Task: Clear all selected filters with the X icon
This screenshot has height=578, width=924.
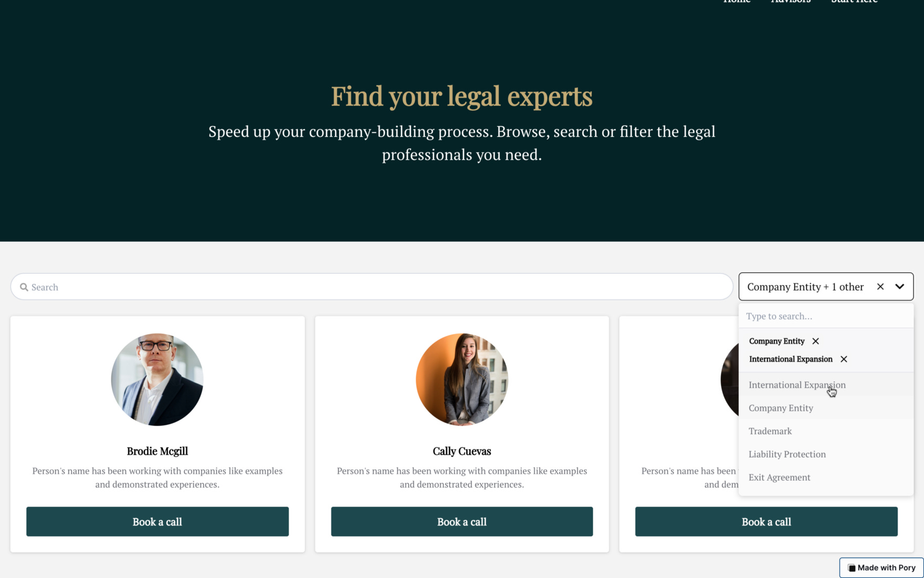Action: coord(880,286)
